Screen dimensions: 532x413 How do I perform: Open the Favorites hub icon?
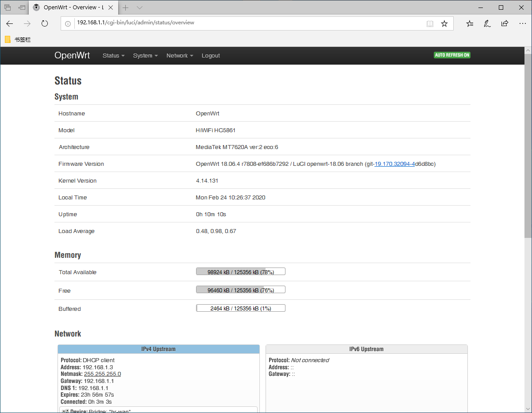470,23
